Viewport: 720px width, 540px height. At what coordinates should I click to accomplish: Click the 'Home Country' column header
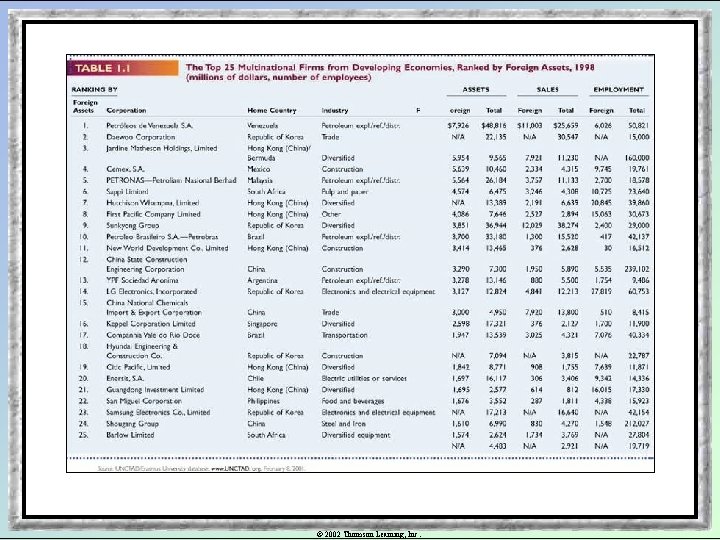coord(272,111)
